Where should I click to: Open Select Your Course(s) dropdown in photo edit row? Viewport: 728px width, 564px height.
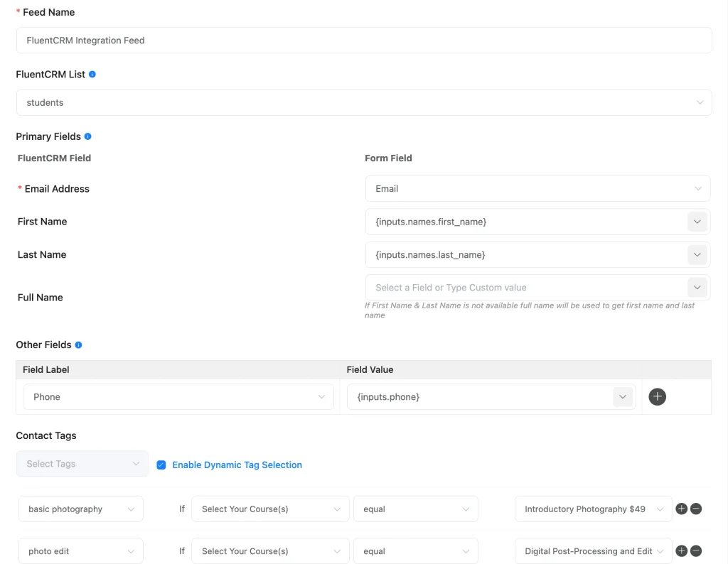270,551
